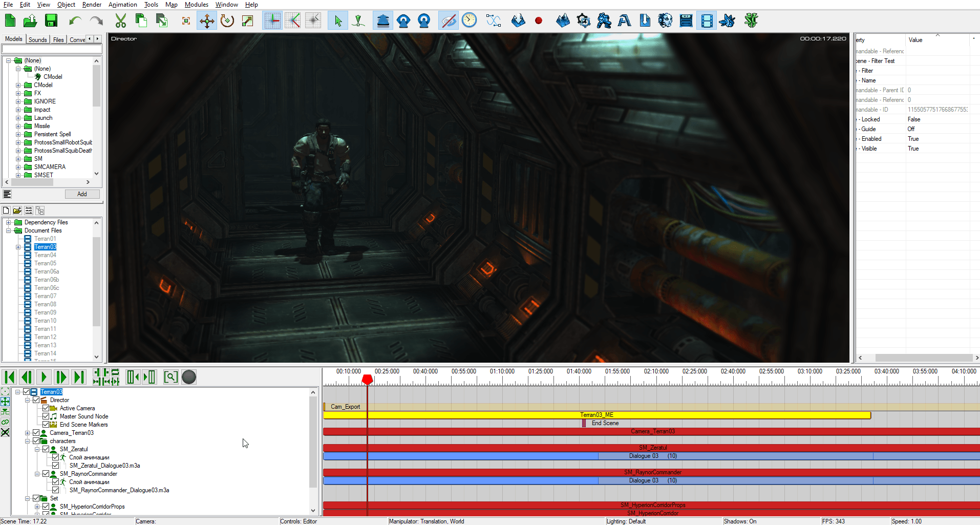Screen dimensions: 980x525
Task: Click the Cut tool in the toolbar
Action: pyautogui.click(x=120, y=20)
